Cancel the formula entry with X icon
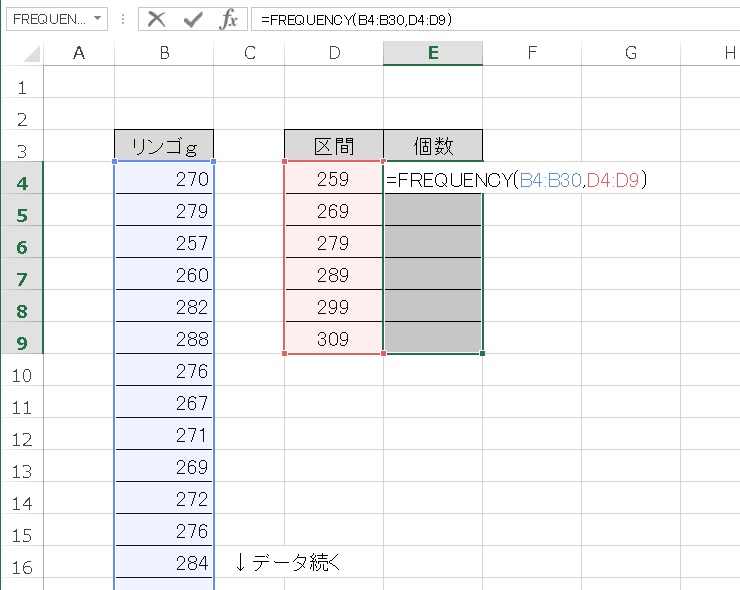The height and width of the screenshot is (590, 740). tap(156, 19)
